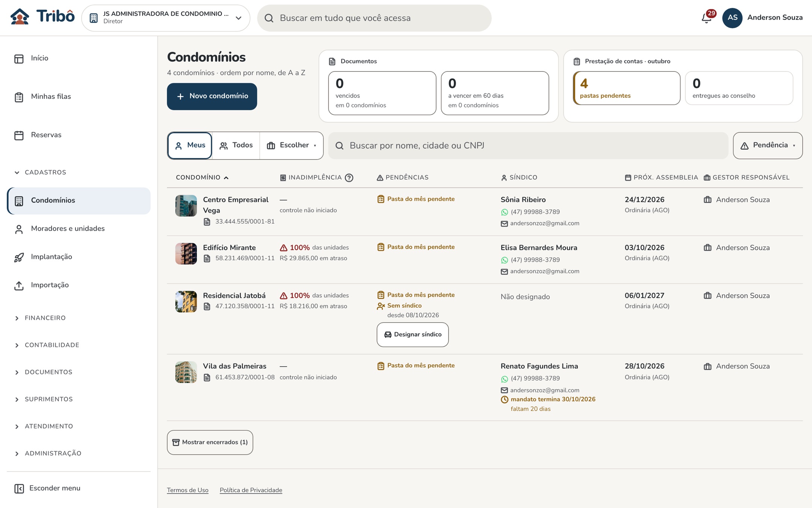The height and width of the screenshot is (508, 812).
Task: Open the Política de Privacidade link
Action: tap(251, 490)
